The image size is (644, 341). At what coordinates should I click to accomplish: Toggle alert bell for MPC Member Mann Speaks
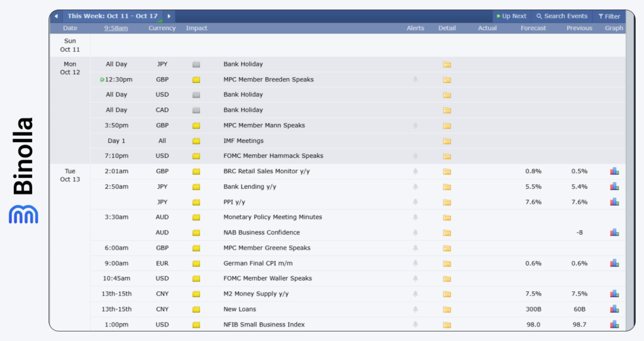pos(415,125)
